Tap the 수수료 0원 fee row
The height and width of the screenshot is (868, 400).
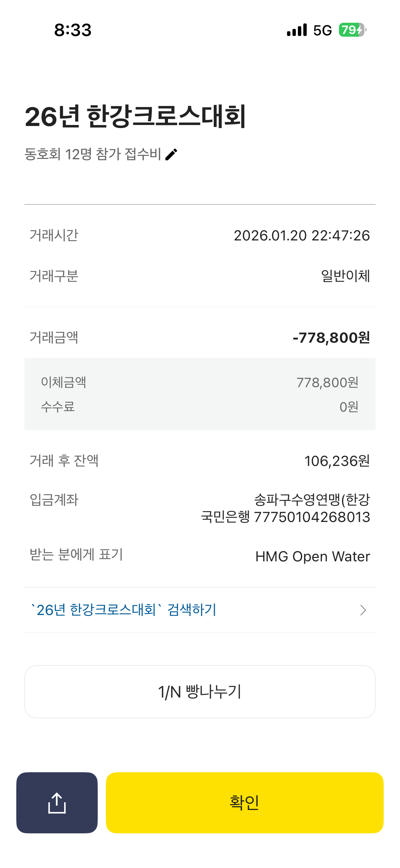coord(200,407)
